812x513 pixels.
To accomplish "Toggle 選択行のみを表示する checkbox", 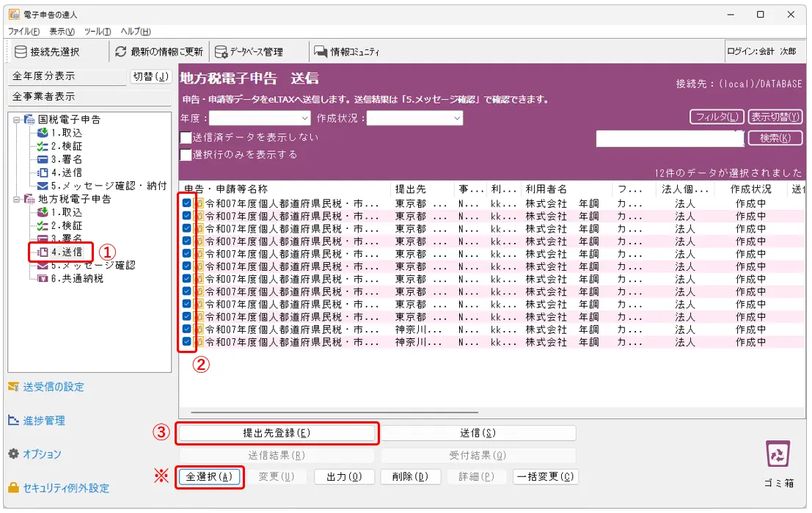I will coord(186,155).
